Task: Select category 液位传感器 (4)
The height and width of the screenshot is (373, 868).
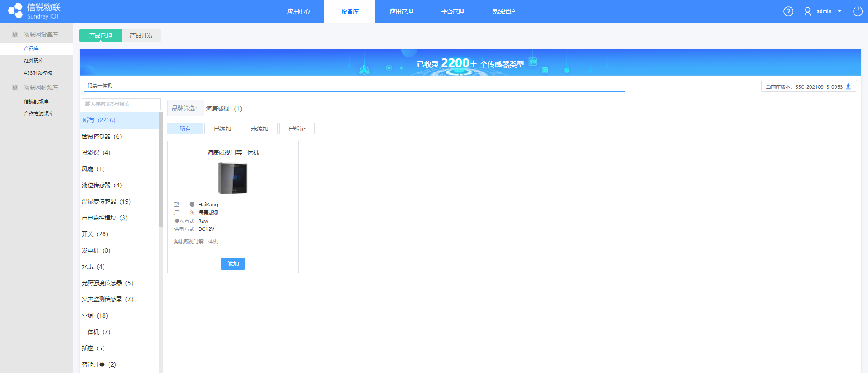Action: point(119,185)
